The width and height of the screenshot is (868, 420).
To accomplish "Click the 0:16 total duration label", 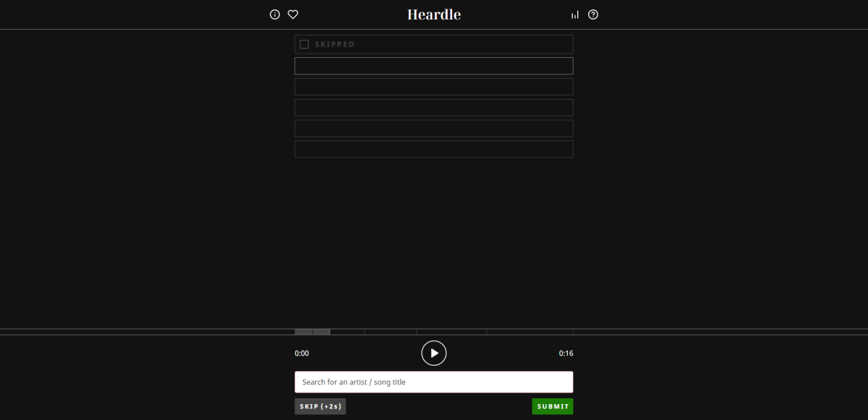I will (566, 353).
